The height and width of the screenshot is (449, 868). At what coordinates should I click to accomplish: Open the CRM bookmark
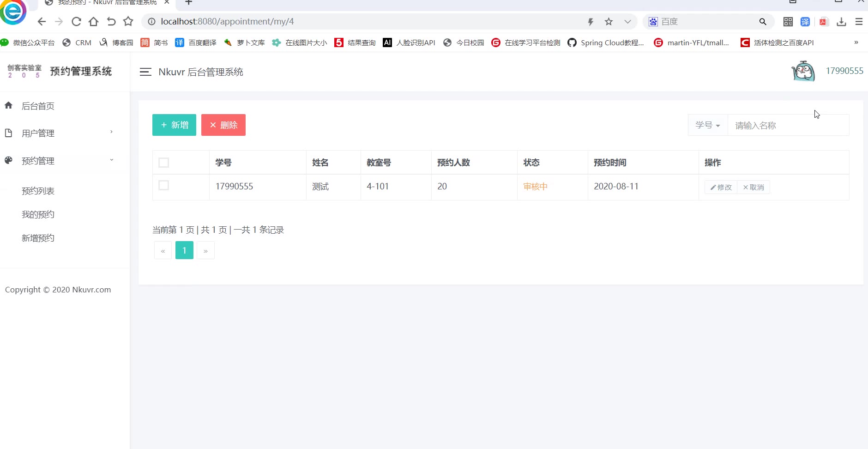point(77,42)
